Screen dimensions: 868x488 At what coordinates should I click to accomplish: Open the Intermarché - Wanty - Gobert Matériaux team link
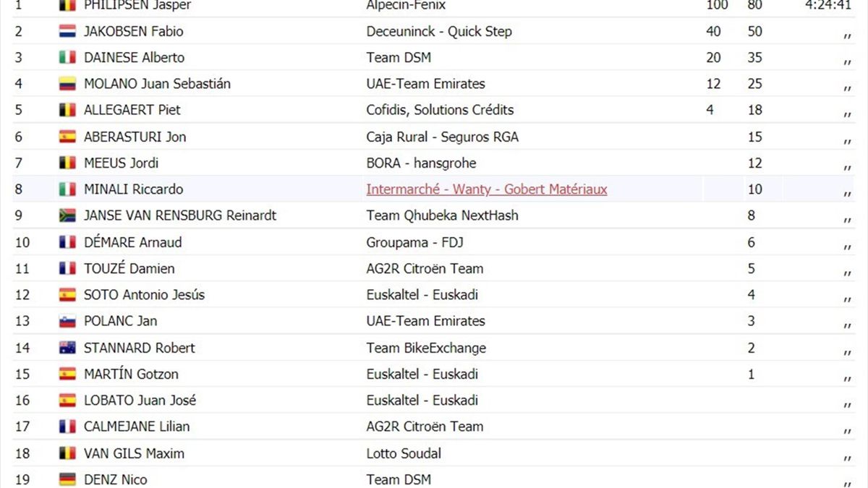click(486, 189)
